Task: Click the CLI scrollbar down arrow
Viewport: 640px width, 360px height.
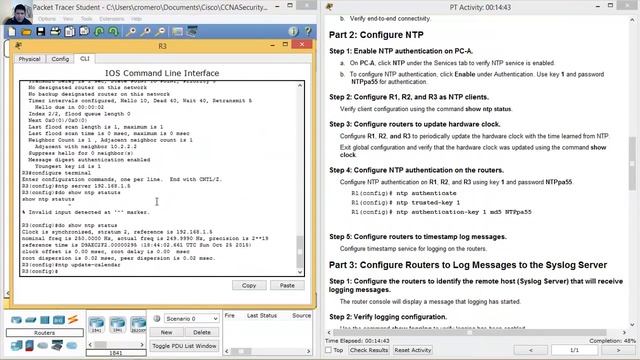Action: click(300, 272)
